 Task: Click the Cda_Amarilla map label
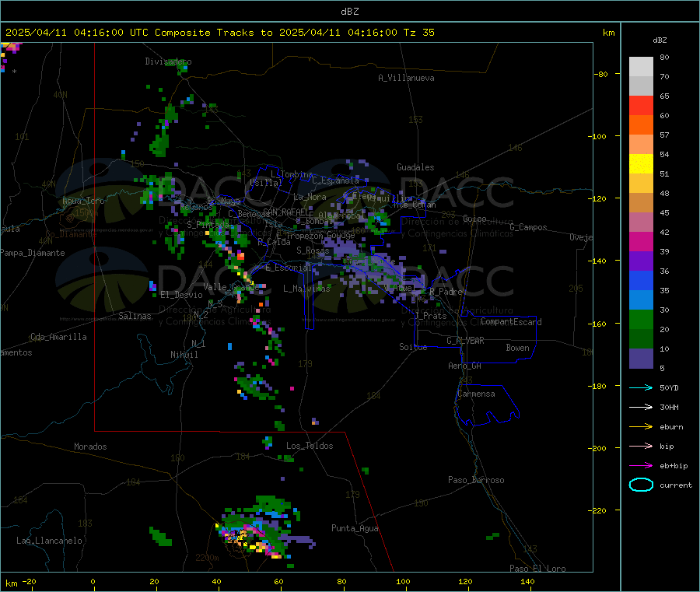pos(59,337)
